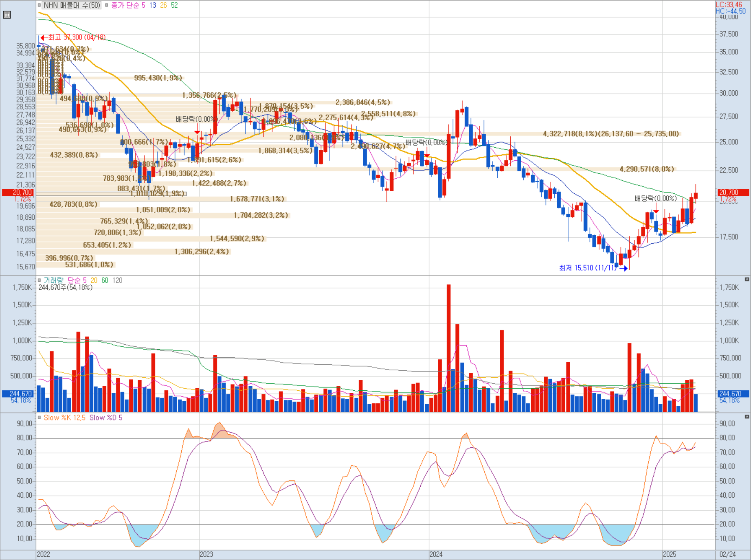Select the 52-day moving average label

point(174,5)
